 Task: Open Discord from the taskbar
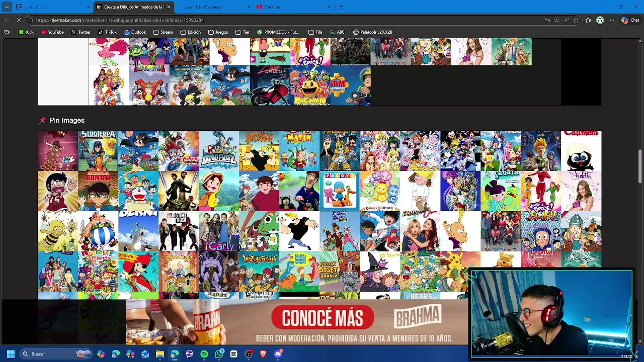pyautogui.click(x=278, y=354)
